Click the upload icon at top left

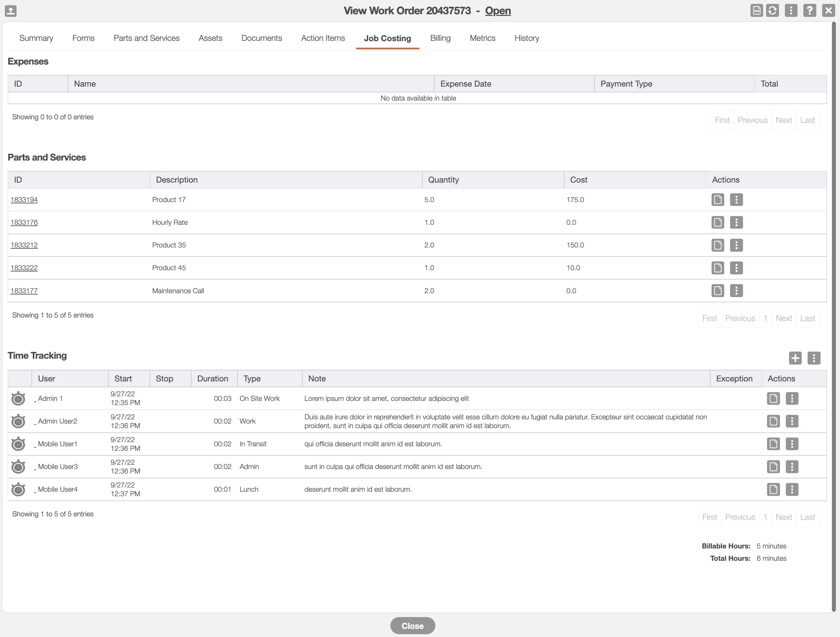click(x=11, y=11)
